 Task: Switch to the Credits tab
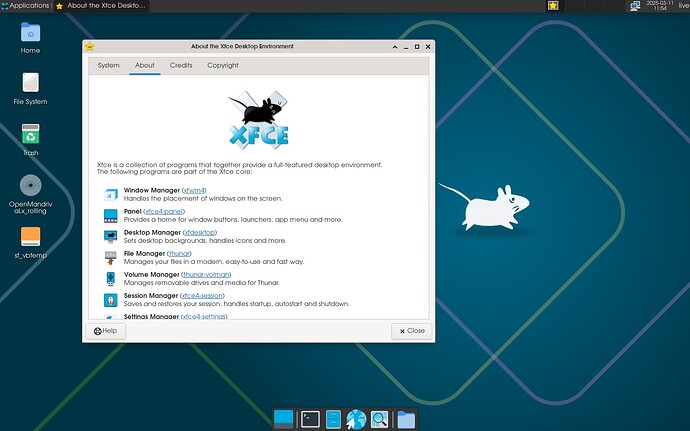(181, 65)
